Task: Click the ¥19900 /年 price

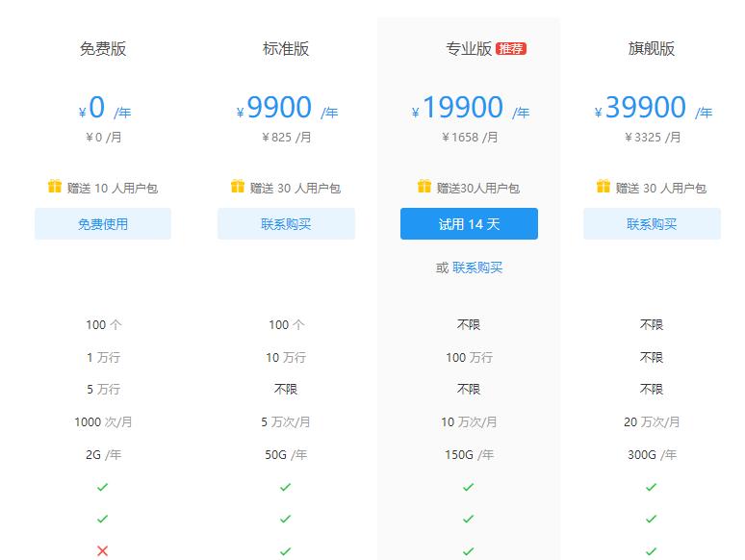Action: pyautogui.click(x=471, y=108)
